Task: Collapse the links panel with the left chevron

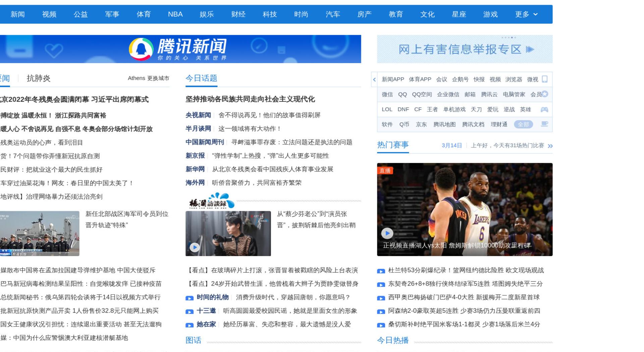Action: coord(374,79)
